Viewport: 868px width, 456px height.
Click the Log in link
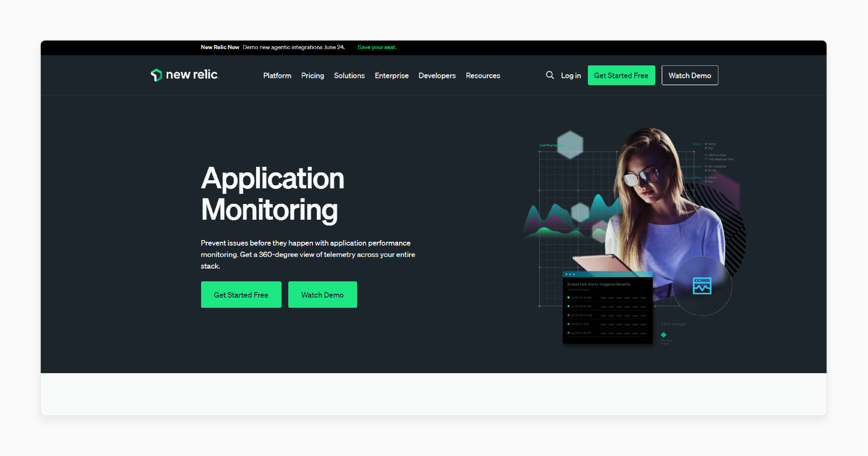[571, 76]
